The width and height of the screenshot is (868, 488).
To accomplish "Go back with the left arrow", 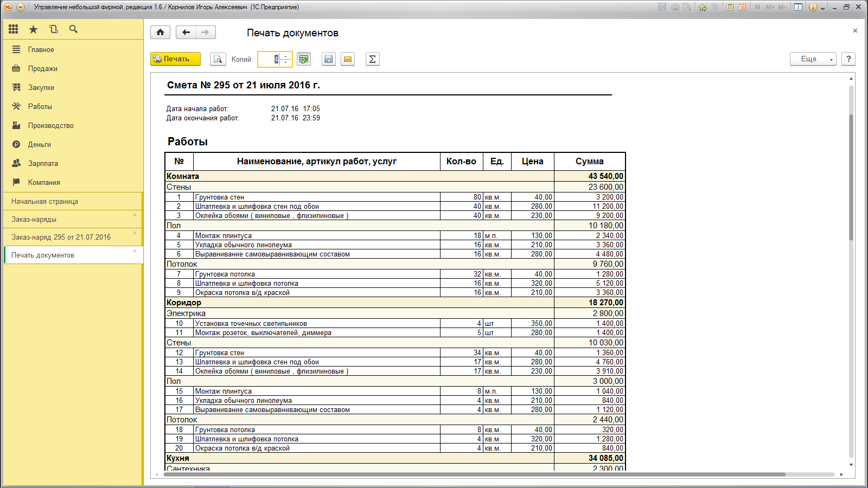I will (186, 33).
